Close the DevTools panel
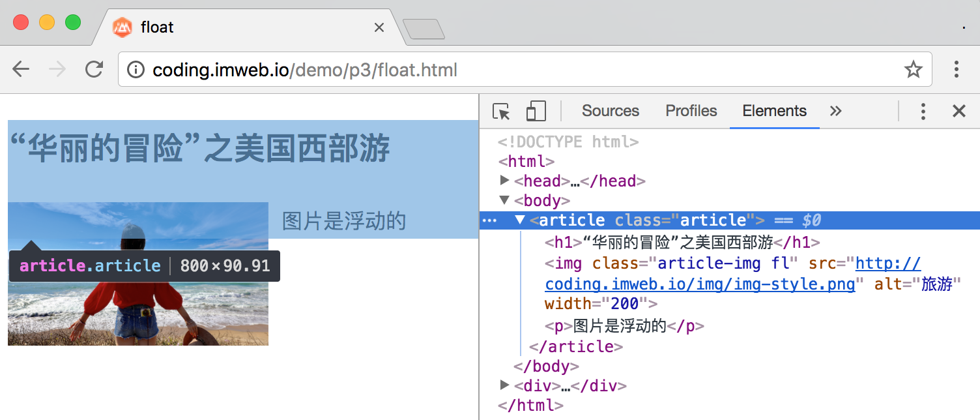The height and width of the screenshot is (420, 980). 958,111
